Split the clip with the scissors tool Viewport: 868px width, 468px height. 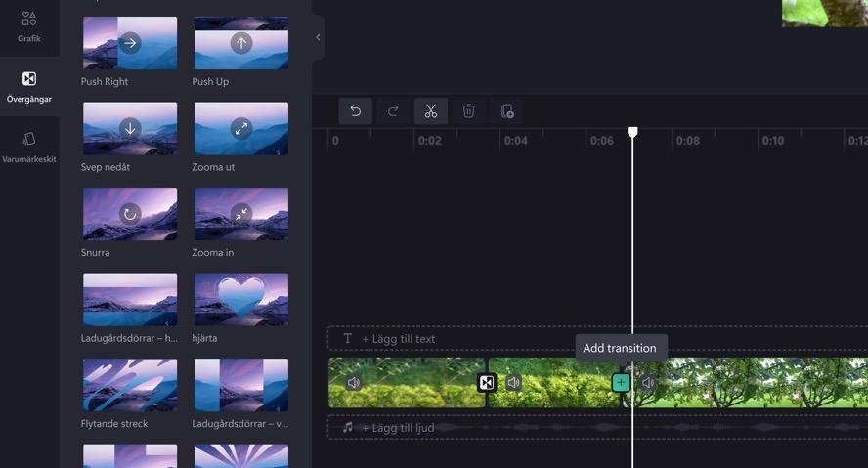[x=431, y=111]
